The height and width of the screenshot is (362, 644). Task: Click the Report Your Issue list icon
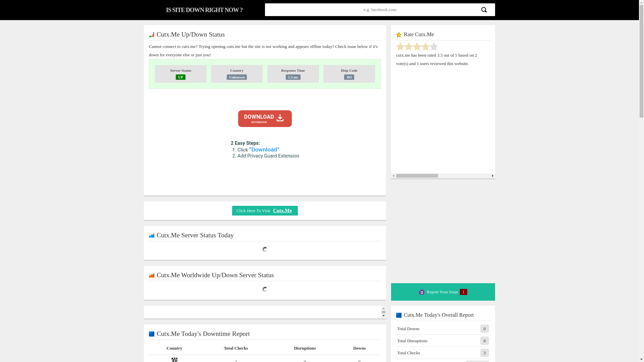pyautogui.click(x=422, y=292)
